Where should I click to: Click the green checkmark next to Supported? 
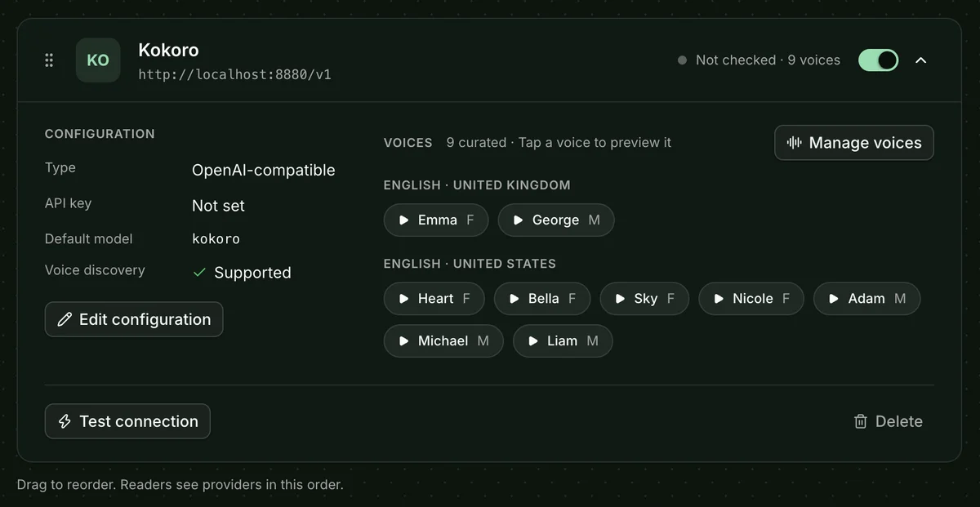(x=199, y=273)
